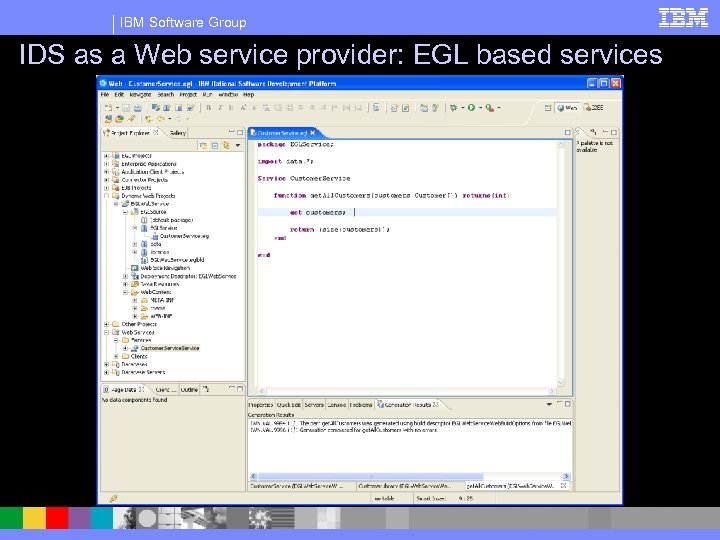Select the Page Data tab
The image size is (720, 540).
point(124,389)
